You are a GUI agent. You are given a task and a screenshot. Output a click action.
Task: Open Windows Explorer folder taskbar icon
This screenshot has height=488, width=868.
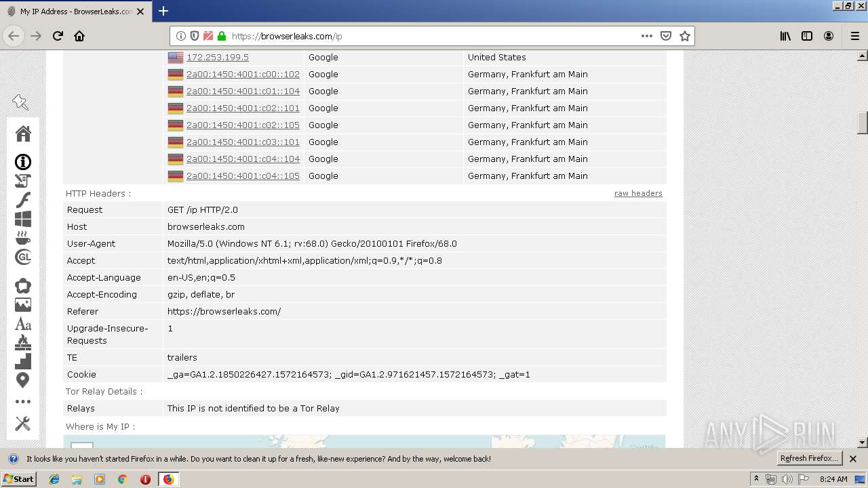point(77,479)
